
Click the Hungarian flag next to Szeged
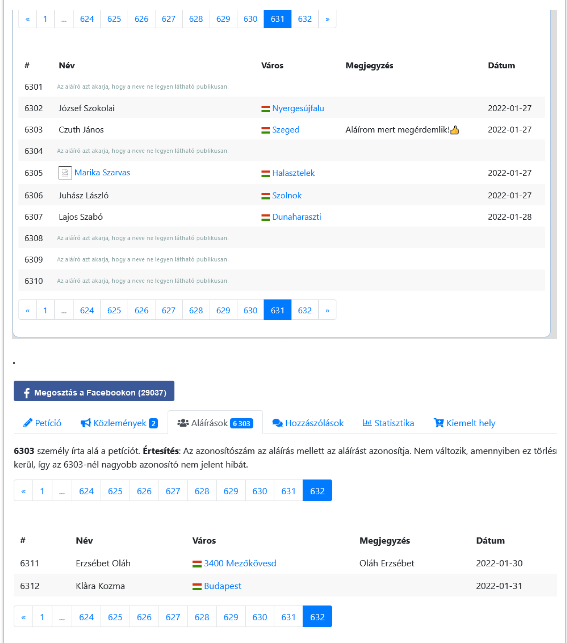click(x=266, y=130)
